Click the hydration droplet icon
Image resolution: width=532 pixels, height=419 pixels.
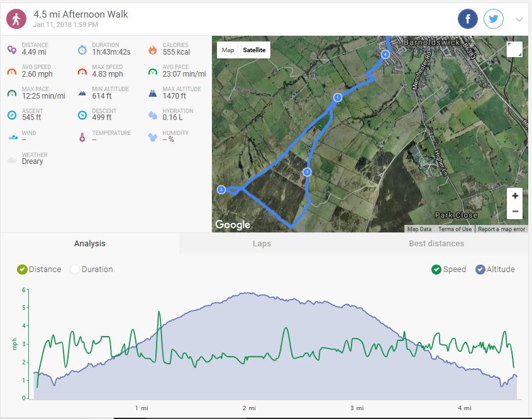point(152,116)
